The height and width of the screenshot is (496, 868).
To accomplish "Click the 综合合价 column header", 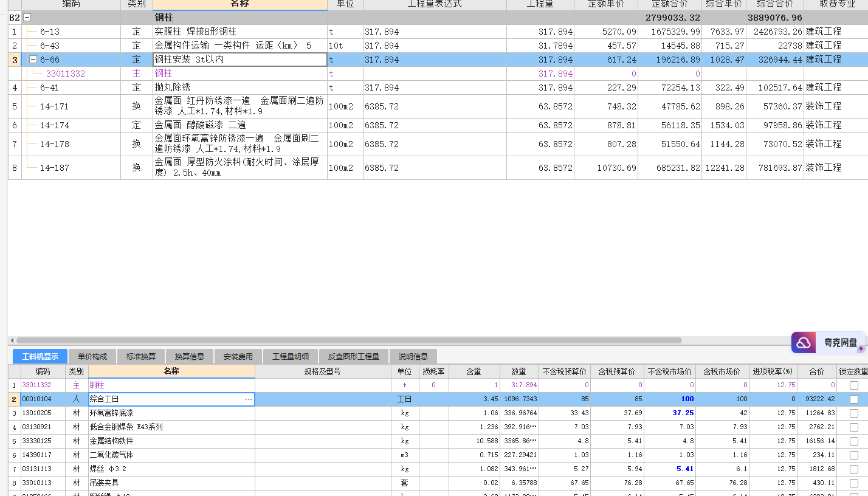I will tap(775, 5).
